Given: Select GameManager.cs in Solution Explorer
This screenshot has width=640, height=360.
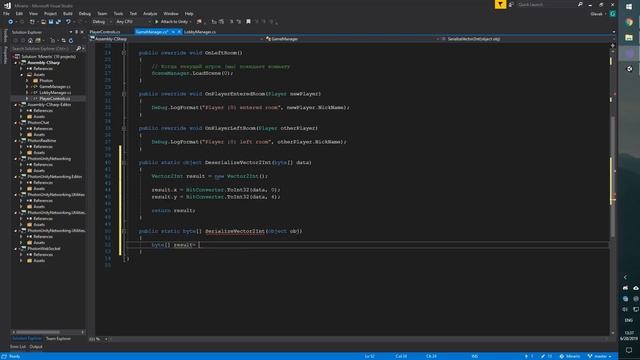Looking at the screenshot, I should pyautogui.click(x=55, y=87).
